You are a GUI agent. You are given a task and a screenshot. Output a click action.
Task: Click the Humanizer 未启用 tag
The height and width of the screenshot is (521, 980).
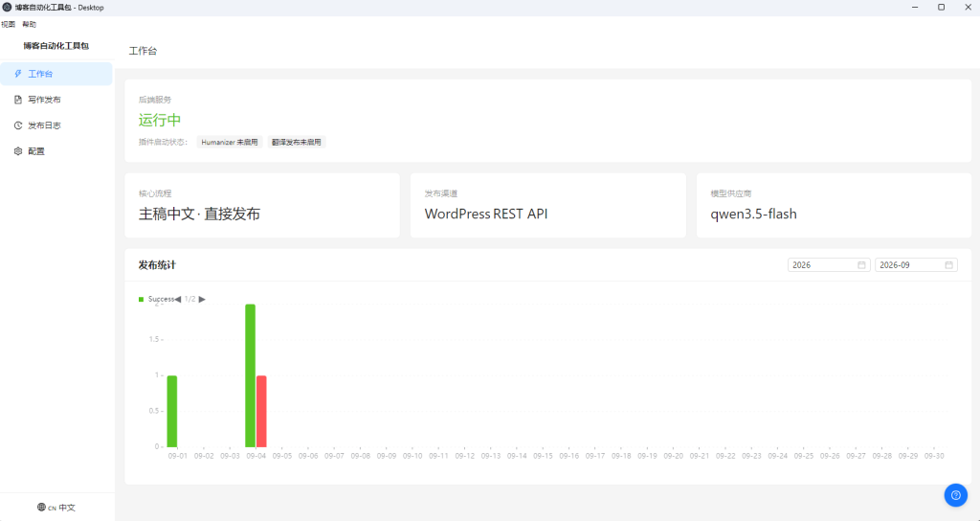230,142
